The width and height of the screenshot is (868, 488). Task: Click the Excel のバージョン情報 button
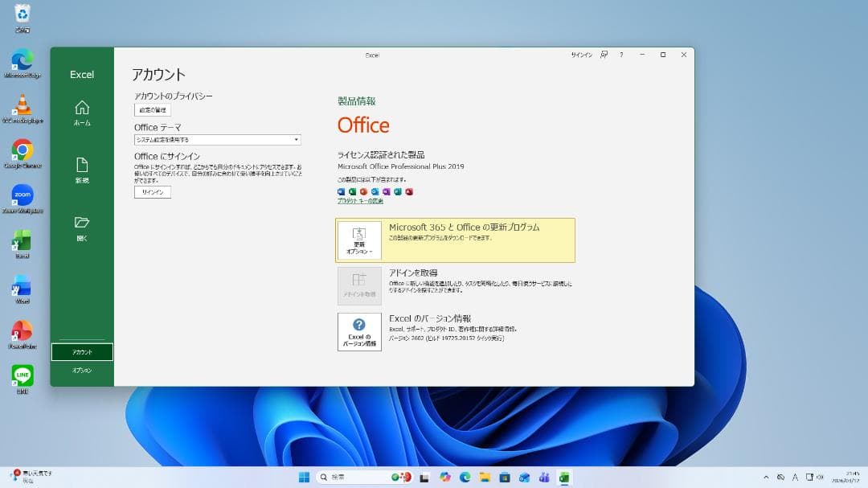tap(359, 332)
